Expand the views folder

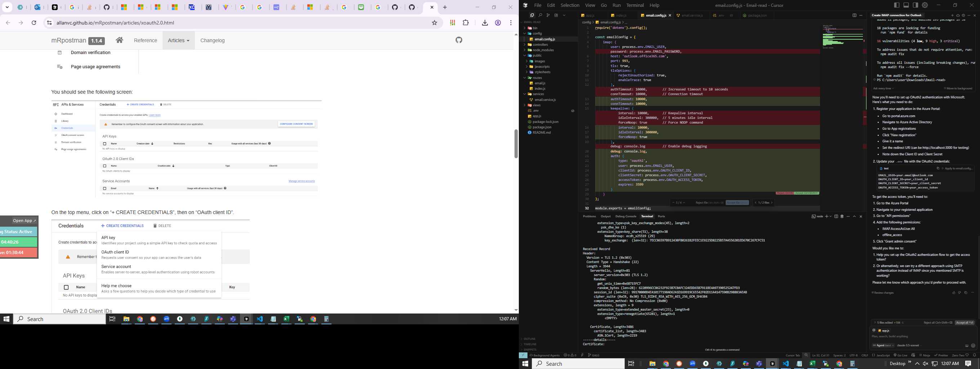536,105
